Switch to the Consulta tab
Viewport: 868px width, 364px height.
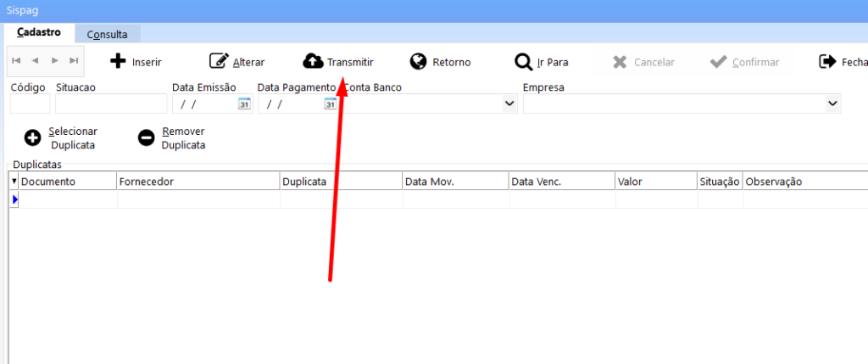[108, 35]
